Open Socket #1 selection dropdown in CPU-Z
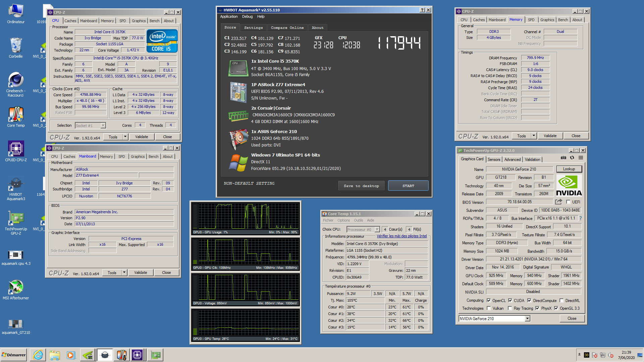 pos(90,125)
